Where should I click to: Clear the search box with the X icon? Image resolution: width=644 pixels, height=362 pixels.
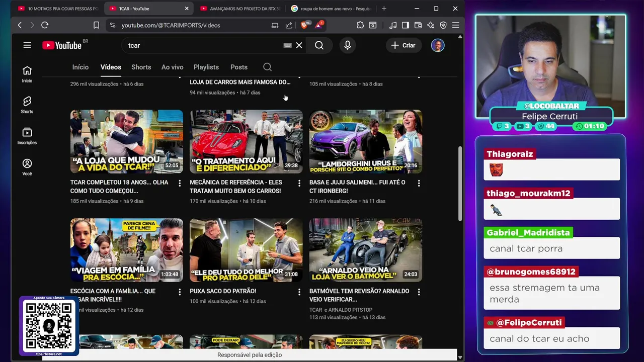(x=299, y=45)
